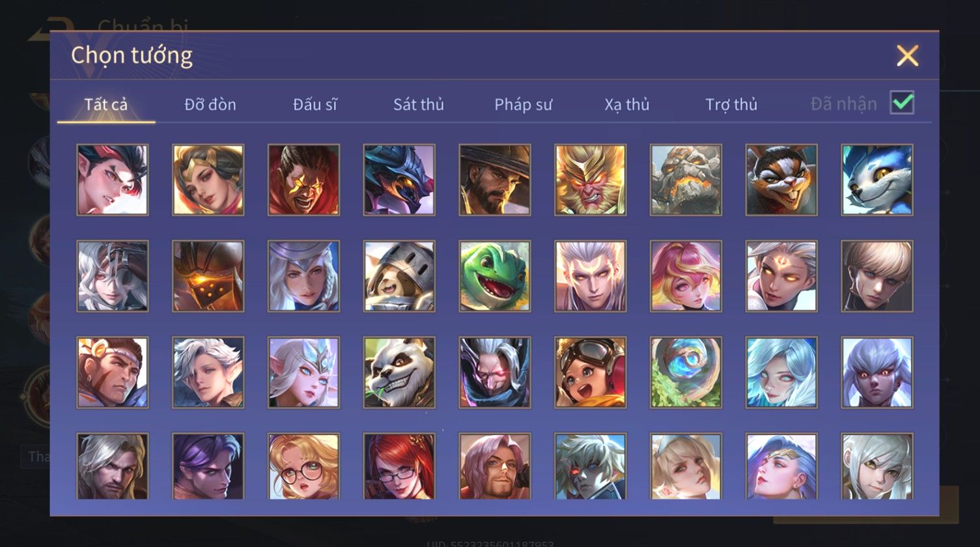980x547 pixels.
Task: Close the Chọn tướng dialog
Action: (907, 56)
